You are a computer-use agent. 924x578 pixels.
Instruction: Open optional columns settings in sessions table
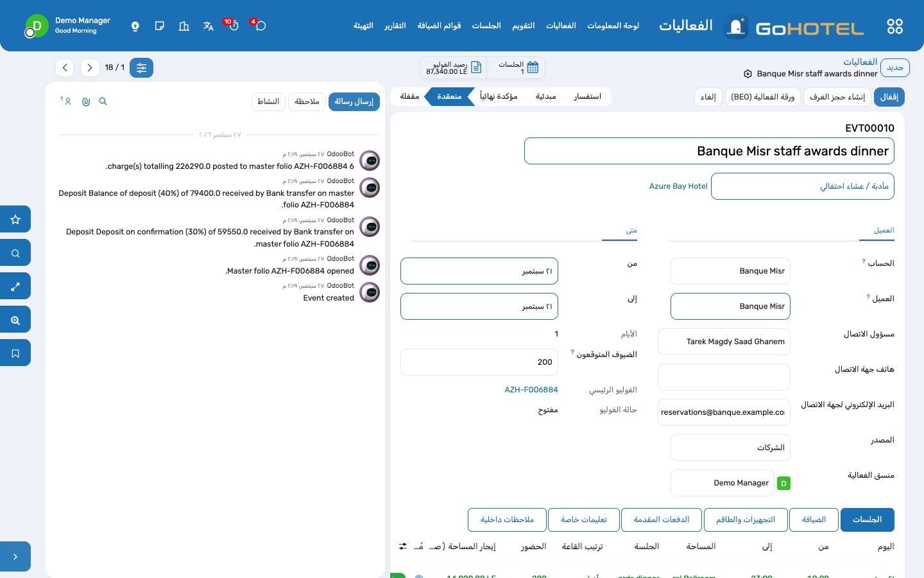click(x=403, y=547)
